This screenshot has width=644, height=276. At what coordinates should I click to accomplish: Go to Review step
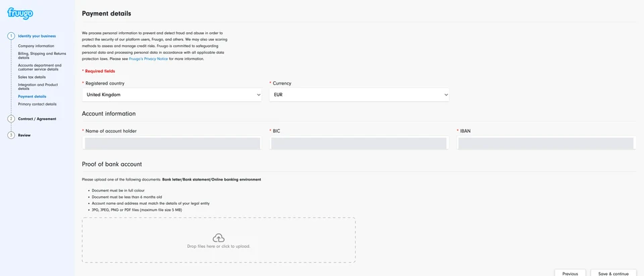24,136
